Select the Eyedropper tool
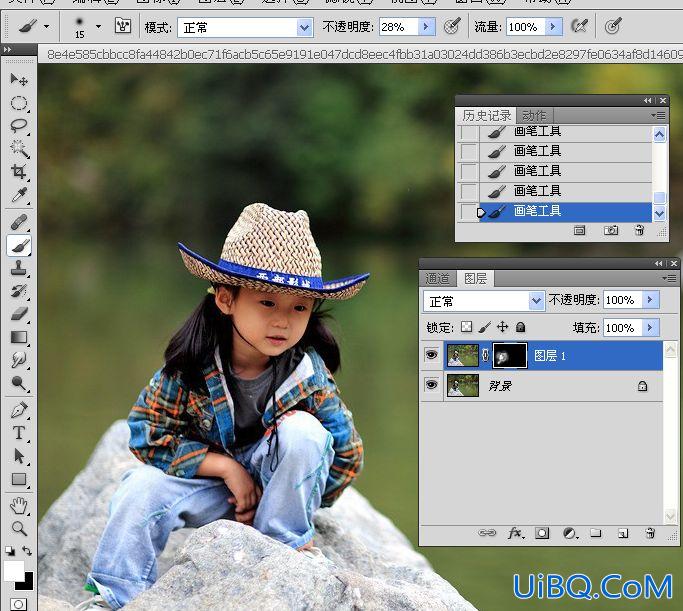Image resolution: width=683 pixels, height=611 pixels. coord(19,195)
